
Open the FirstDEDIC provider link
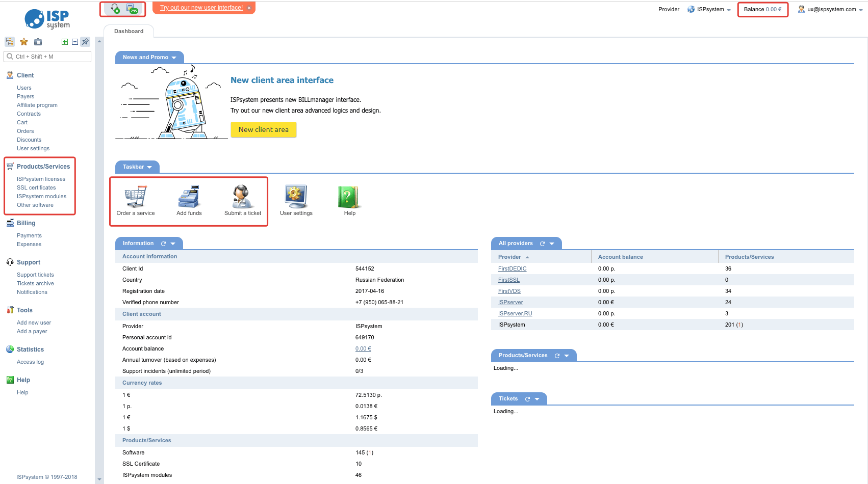point(512,268)
